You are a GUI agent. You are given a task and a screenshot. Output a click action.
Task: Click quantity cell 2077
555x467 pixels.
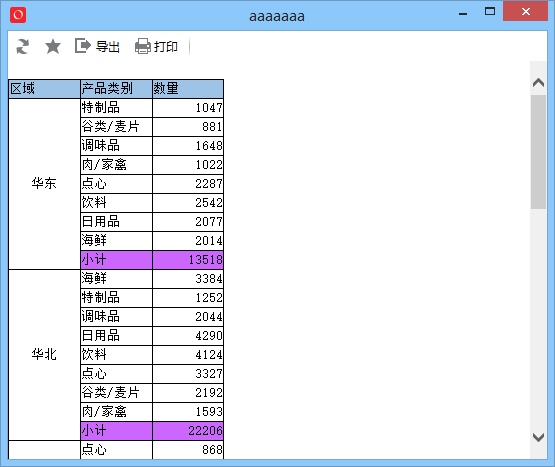point(188,222)
